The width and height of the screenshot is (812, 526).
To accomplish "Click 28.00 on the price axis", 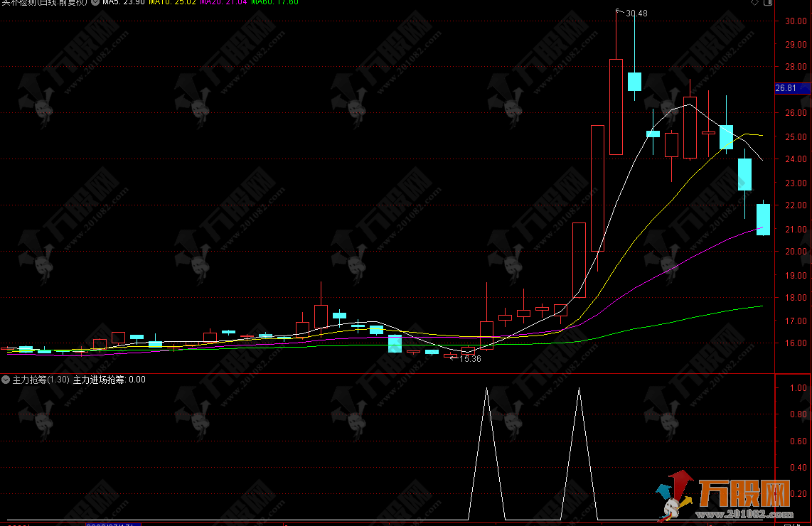I will click(796, 67).
